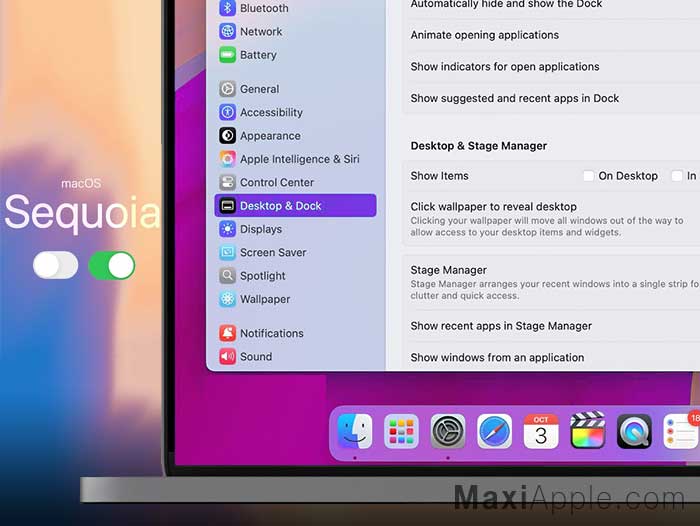Click 'Show recent apps in Stage Manager'

(x=501, y=326)
